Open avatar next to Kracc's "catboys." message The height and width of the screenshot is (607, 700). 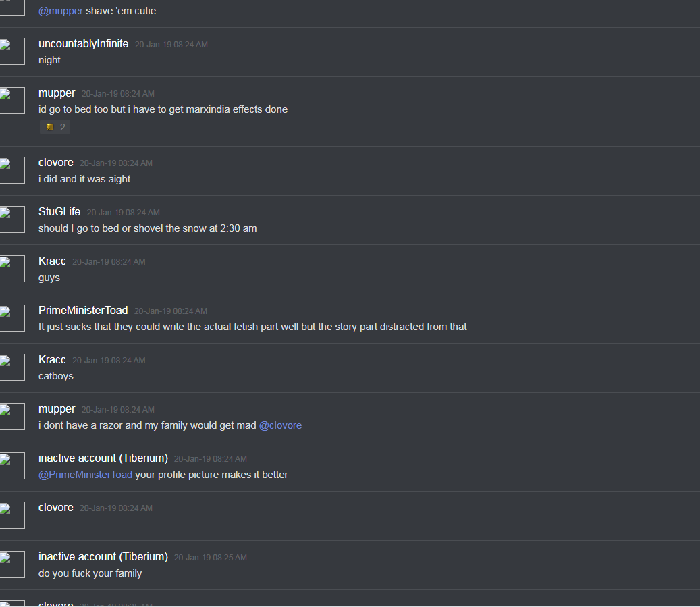pos(12,367)
